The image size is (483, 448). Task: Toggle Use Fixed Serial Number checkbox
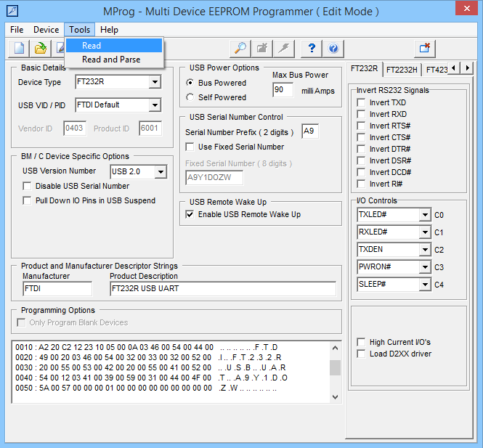tap(190, 147)
